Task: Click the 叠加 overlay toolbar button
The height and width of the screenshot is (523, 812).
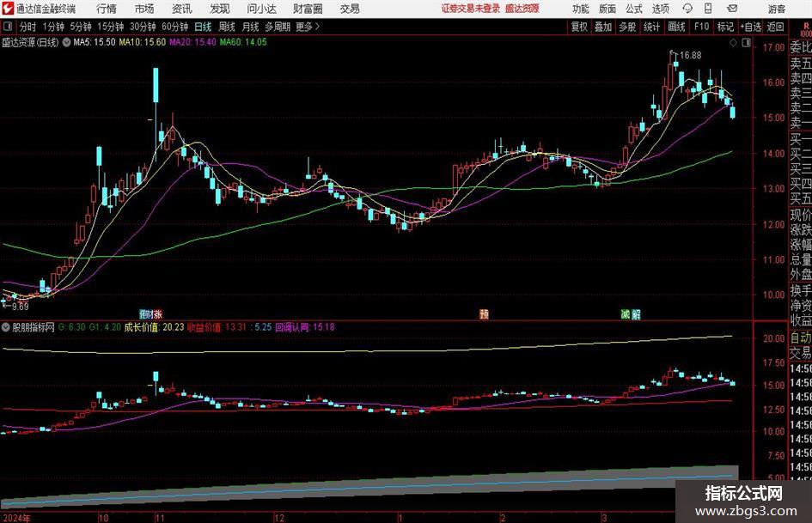Action: point(603,27)
